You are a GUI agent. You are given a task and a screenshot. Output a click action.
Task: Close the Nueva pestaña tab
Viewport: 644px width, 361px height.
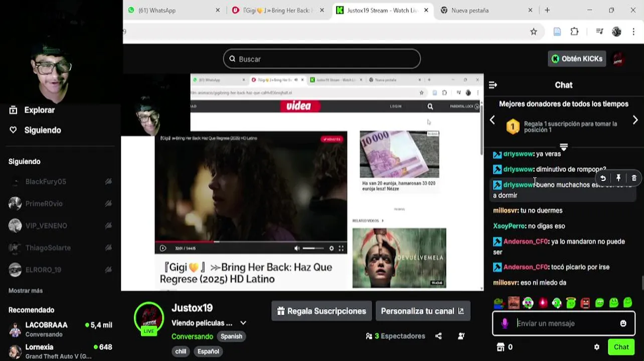pos(531,10)
